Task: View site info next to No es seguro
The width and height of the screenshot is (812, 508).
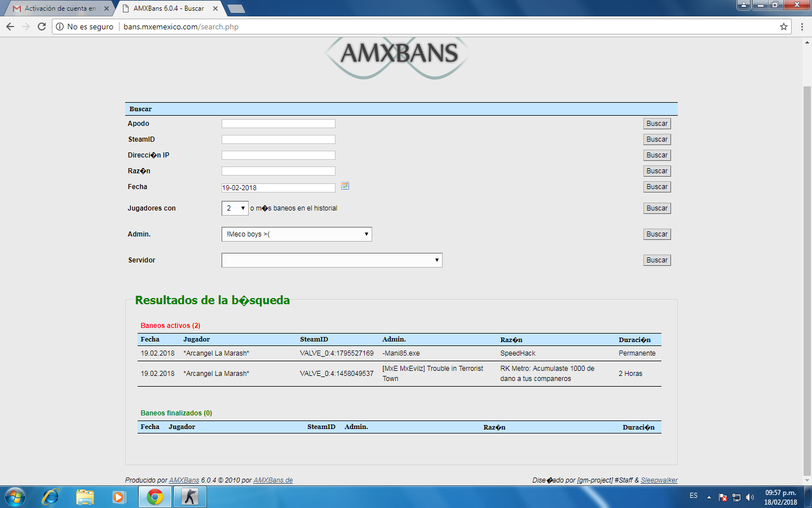Action: 60,27
